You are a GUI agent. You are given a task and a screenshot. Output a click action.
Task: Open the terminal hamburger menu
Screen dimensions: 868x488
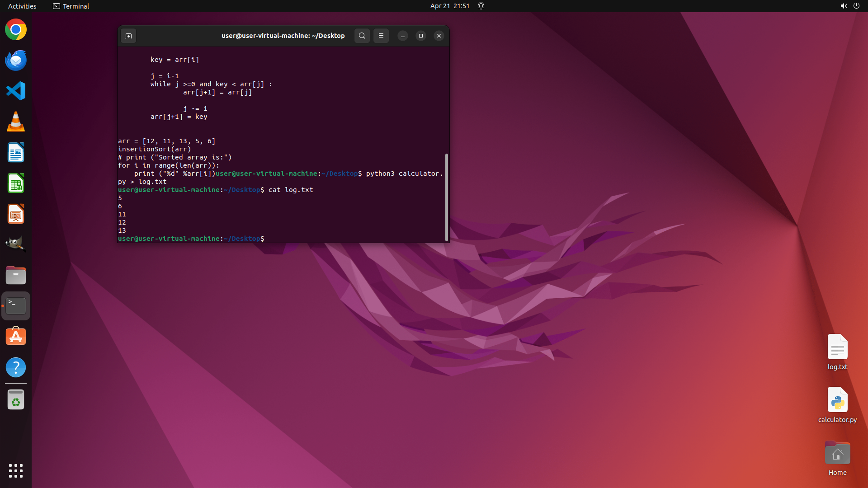[x=381, y=36]
